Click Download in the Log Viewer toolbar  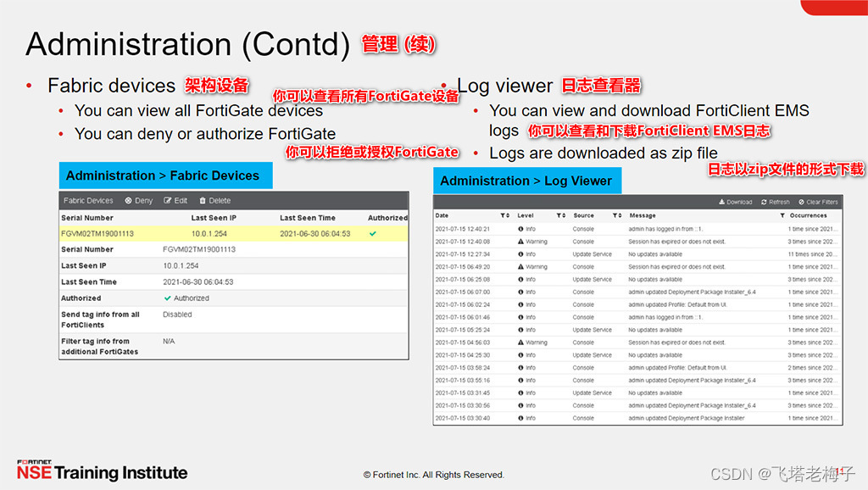[735, 202]
